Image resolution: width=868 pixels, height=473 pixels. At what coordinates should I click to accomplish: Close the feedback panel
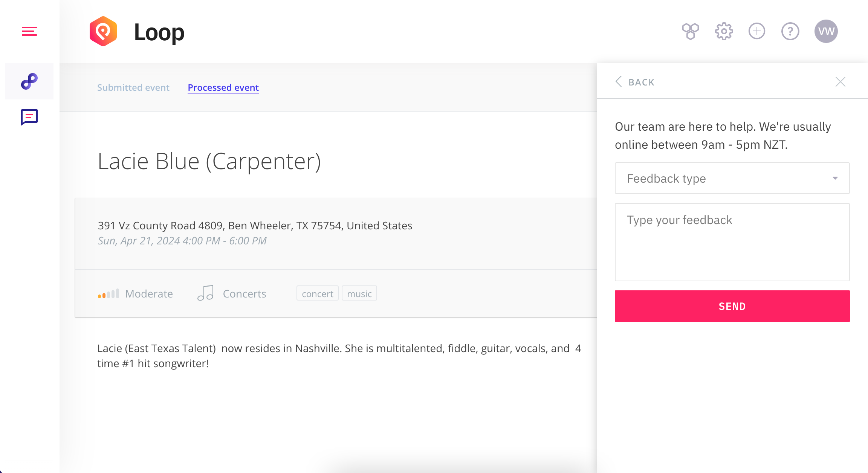click(x=840, y=82)
